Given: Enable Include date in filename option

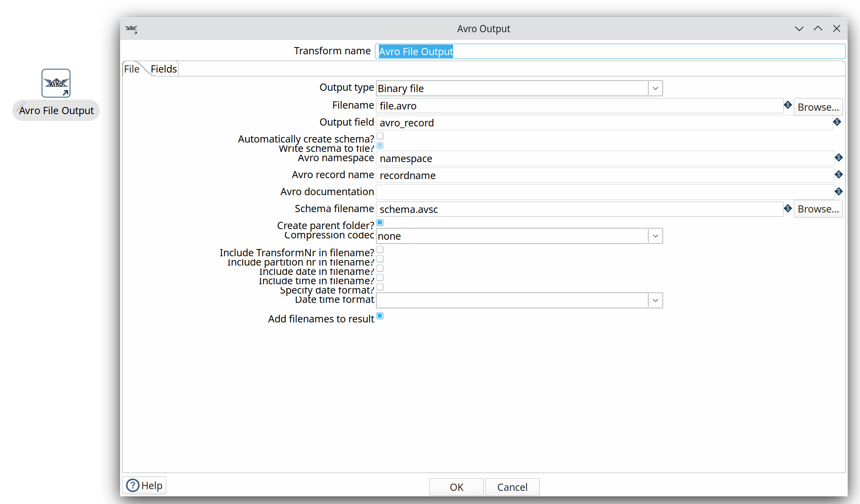Looking at the screenshot, I should 380,268.
